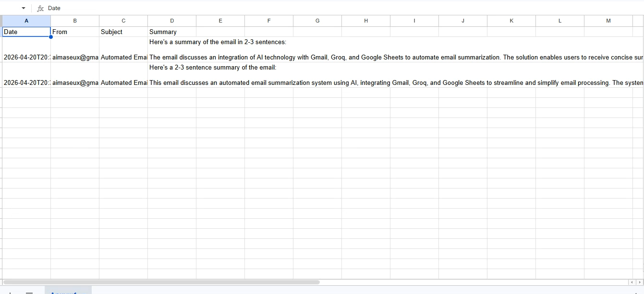The height and width of the screenshot is (294, 644).
Task: Select column J header
Action: [x=463, y=21]
